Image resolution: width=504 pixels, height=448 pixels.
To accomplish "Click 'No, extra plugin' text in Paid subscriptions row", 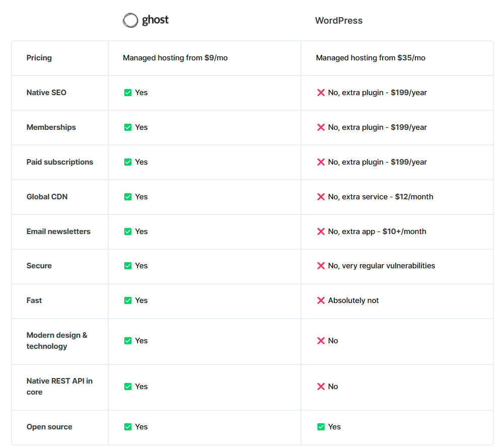I will click(356, 162).
